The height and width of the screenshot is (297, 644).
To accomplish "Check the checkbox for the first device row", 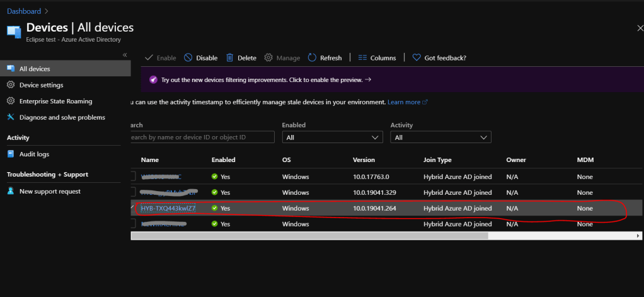I will tap(133, 177).
